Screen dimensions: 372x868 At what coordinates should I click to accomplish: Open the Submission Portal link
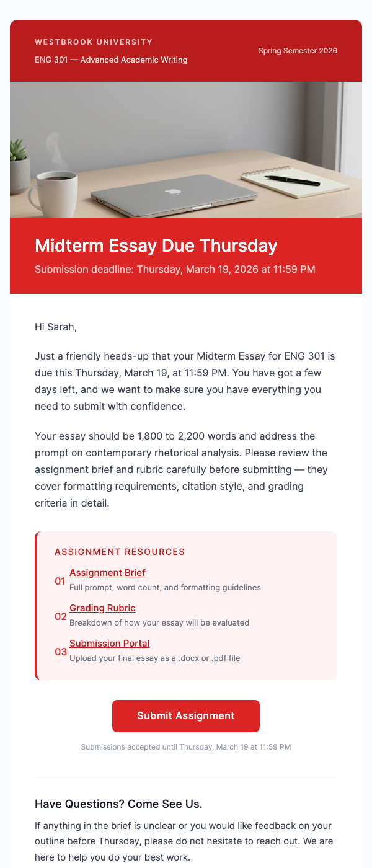pos(109,643)
